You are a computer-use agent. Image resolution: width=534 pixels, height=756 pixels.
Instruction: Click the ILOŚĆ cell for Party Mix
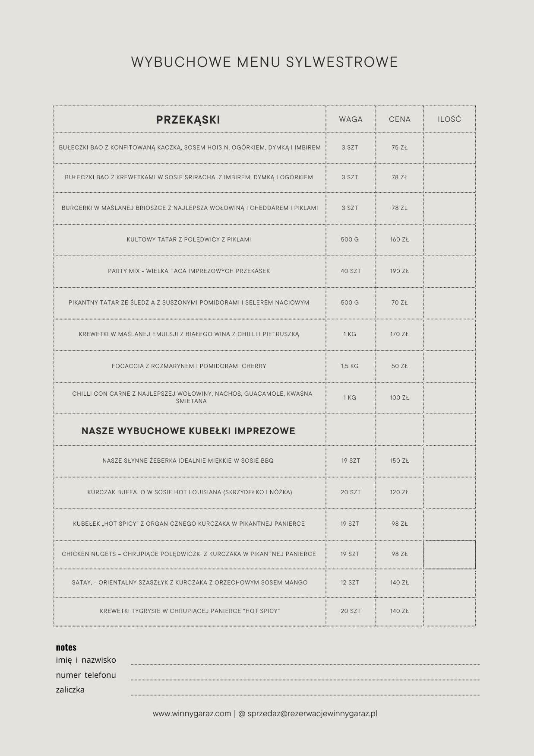point(449,271)
